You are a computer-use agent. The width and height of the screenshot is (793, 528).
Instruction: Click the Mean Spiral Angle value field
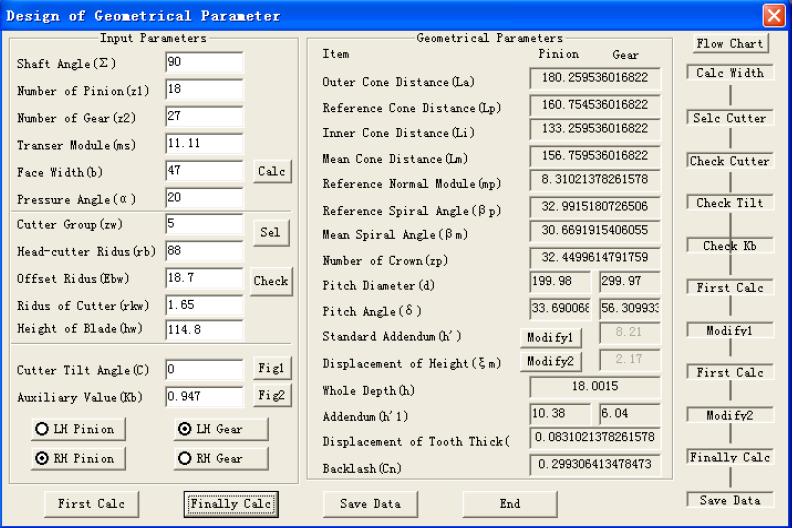point(595,231)
